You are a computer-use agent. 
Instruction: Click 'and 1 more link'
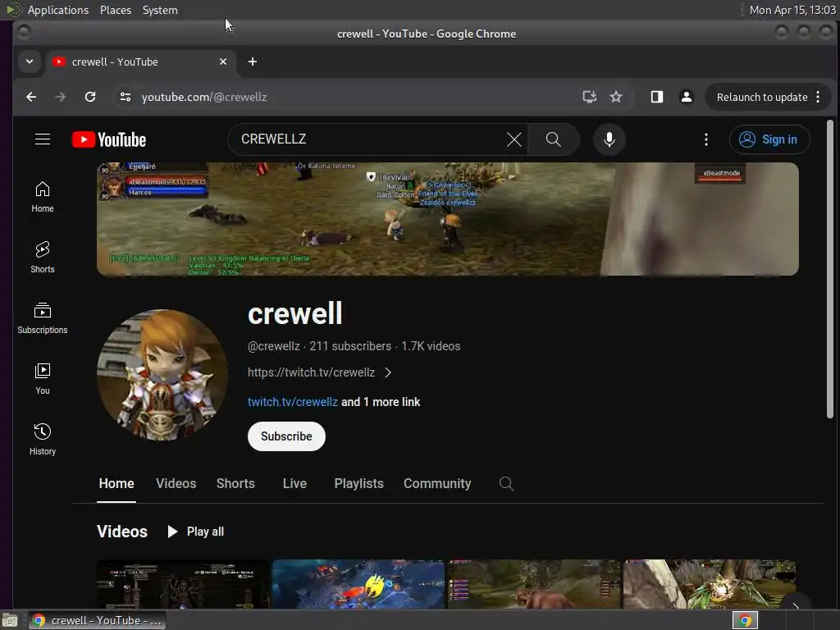(x=381, y=402)
